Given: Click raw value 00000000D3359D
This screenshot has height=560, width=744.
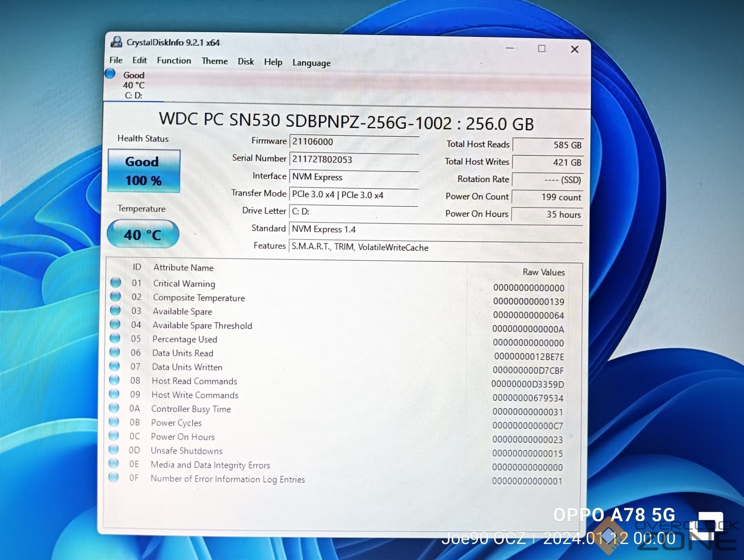Looking at the screenshot, I should click(x=527, y=385).
